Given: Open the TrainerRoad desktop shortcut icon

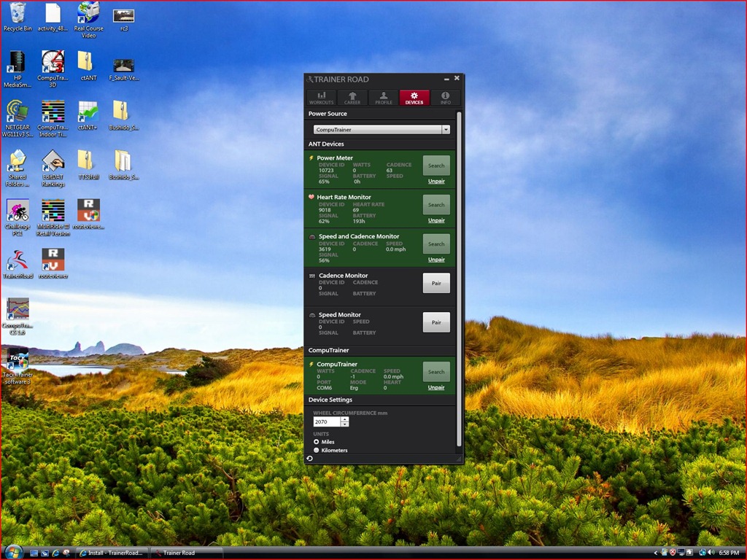Looking at the screenshot, I should 18,263.
